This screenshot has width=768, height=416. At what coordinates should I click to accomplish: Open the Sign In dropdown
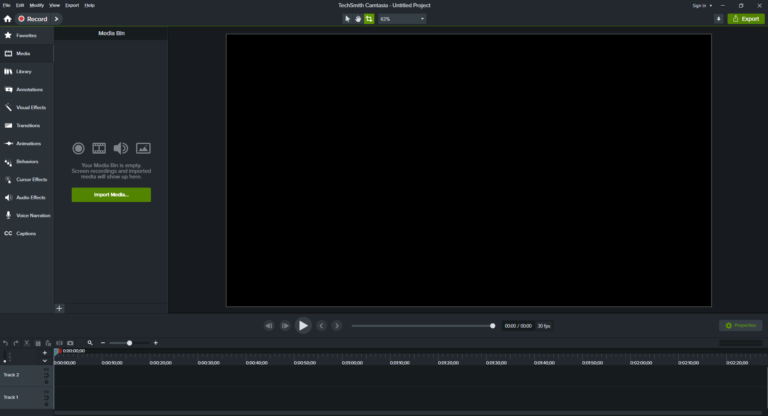[702, 6]
